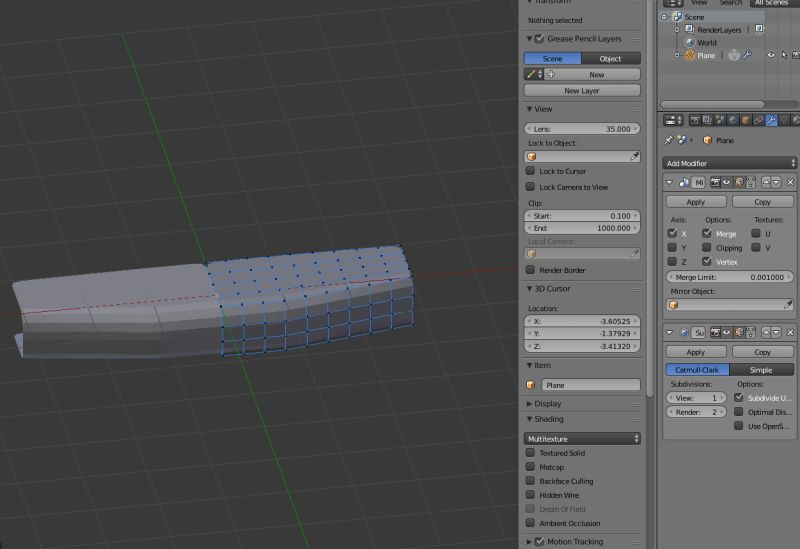The width and height of the screenshot is (800, 549).
Task: Select Object grease pencil source tab
Action: (x=611, y=59)
